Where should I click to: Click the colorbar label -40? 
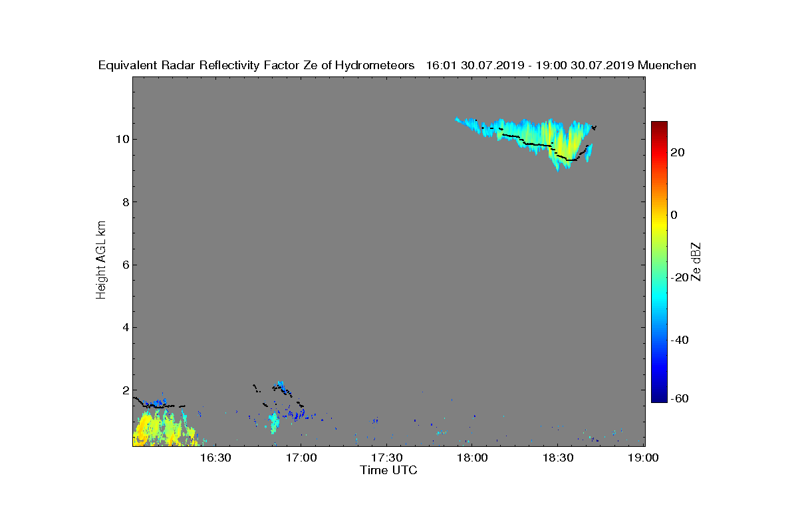pos(679,340)
